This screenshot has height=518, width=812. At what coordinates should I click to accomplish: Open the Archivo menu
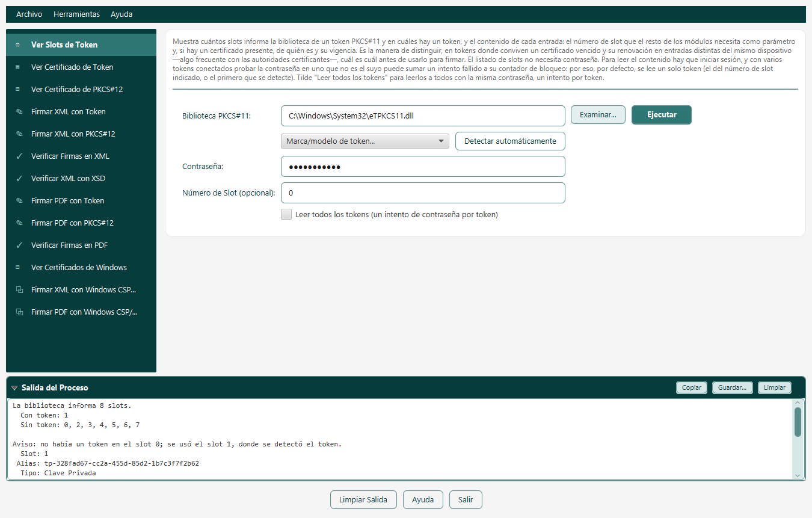(29, 14)
